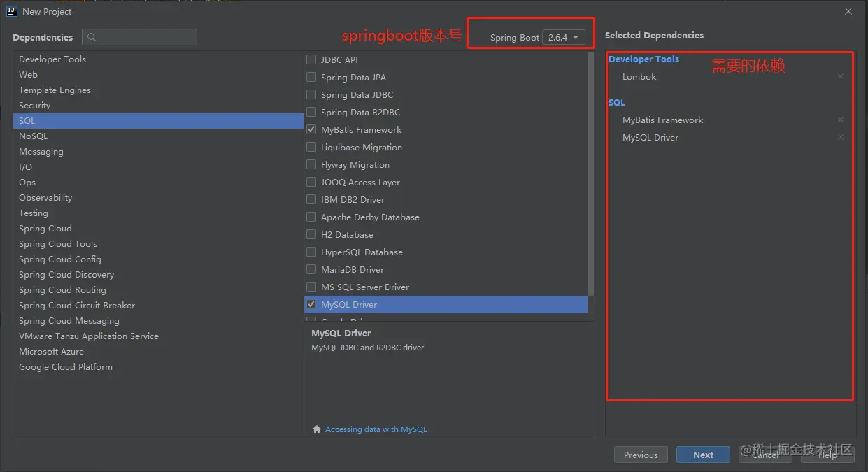868x472 pixels.
Task: Check H2 Database
Action: [x=311, y=234]
